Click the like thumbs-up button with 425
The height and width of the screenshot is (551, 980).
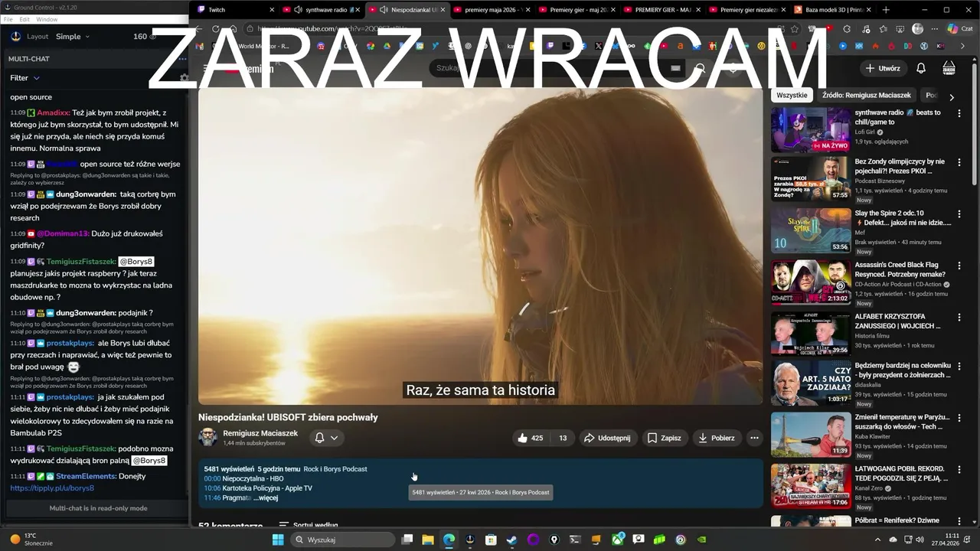[x=530, y=438]
